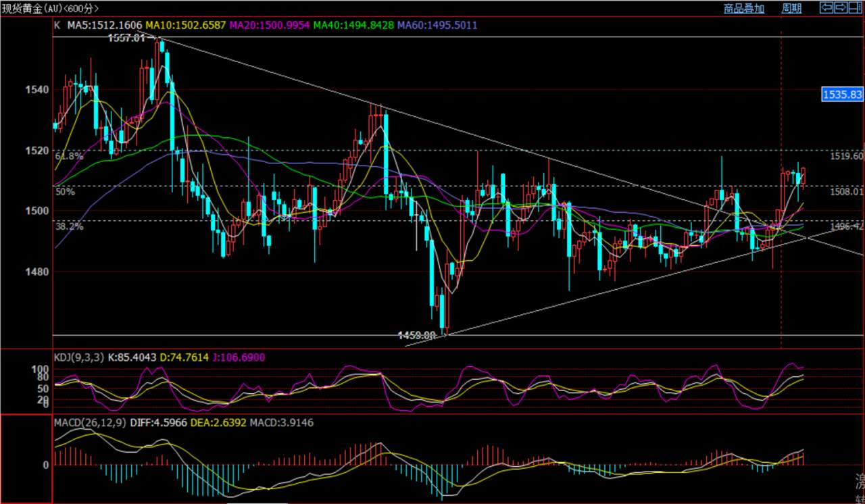
Task: Click the 1540 price axis label
Action: coord(39,90)
